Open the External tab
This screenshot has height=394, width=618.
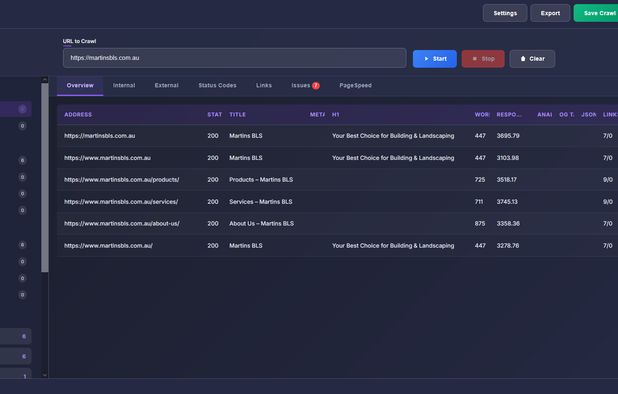click(x=166, y=85)
